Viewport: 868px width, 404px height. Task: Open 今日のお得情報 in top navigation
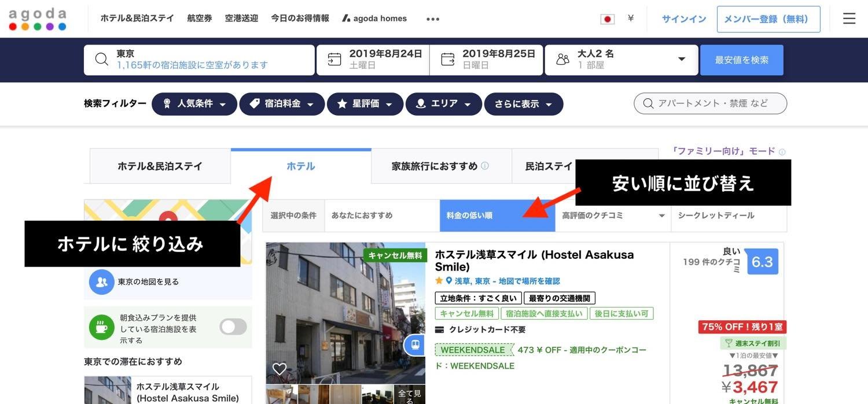[x=300, y=18]
